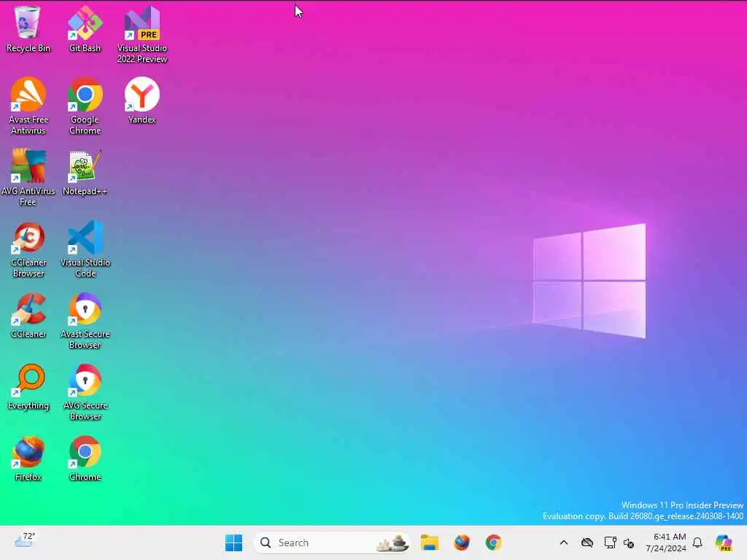Screen dimensions: 747x560
Task: Click the cloud sync tray icon
Action: coord(587,542)
